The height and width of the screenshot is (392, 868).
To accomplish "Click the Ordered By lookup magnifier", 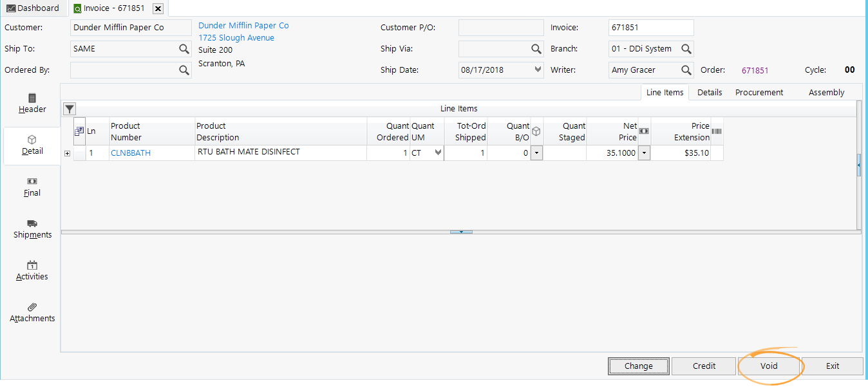I will tap(184, 70).
